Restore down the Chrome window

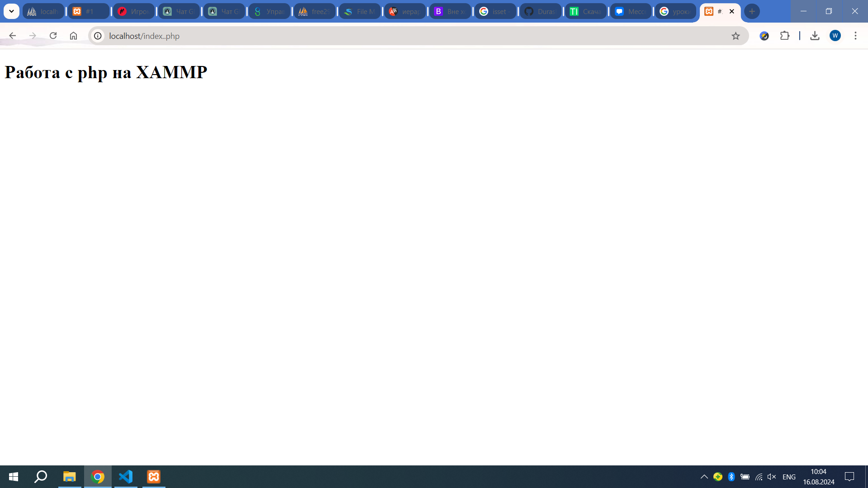829,11
